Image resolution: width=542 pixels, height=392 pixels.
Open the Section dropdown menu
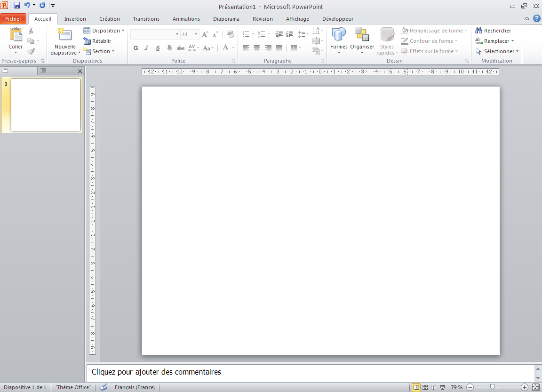[x=99, y=51]
